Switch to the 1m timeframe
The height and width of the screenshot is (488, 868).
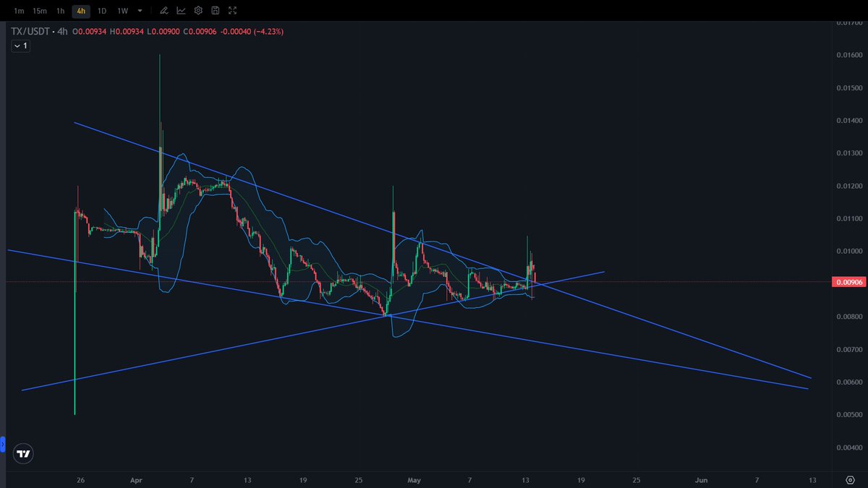tap(19, 11)
